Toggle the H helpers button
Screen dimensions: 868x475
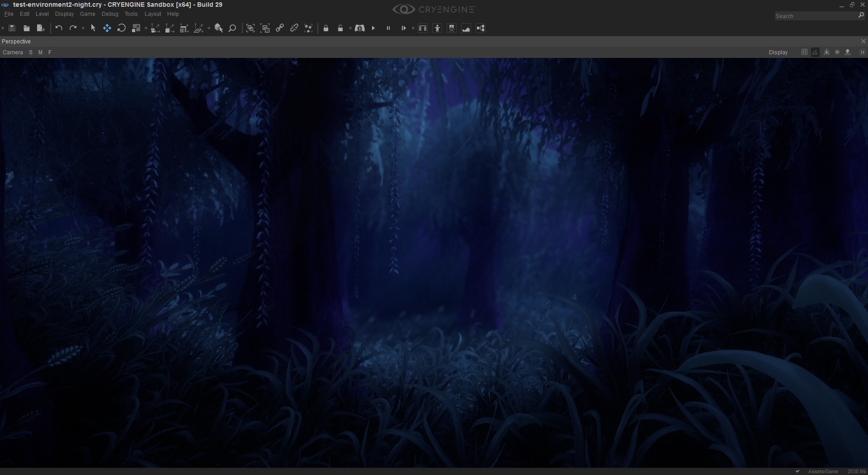862,52
